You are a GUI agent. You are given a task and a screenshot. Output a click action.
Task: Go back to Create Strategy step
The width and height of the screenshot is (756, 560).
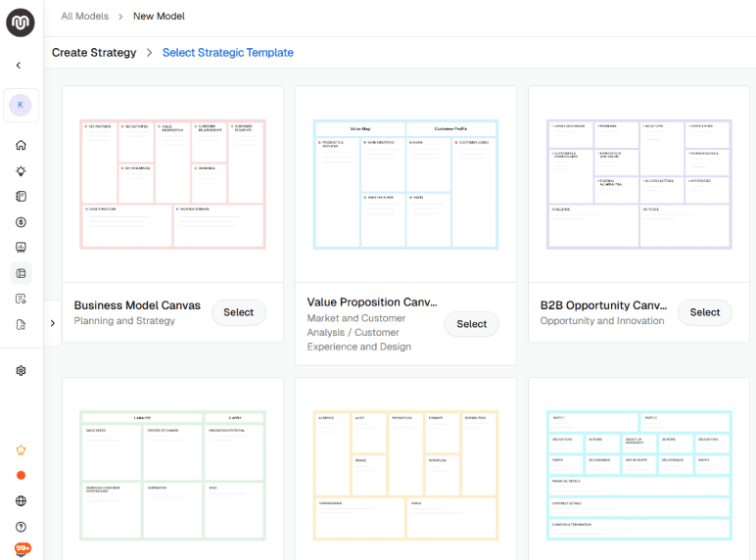click(94, 53)
